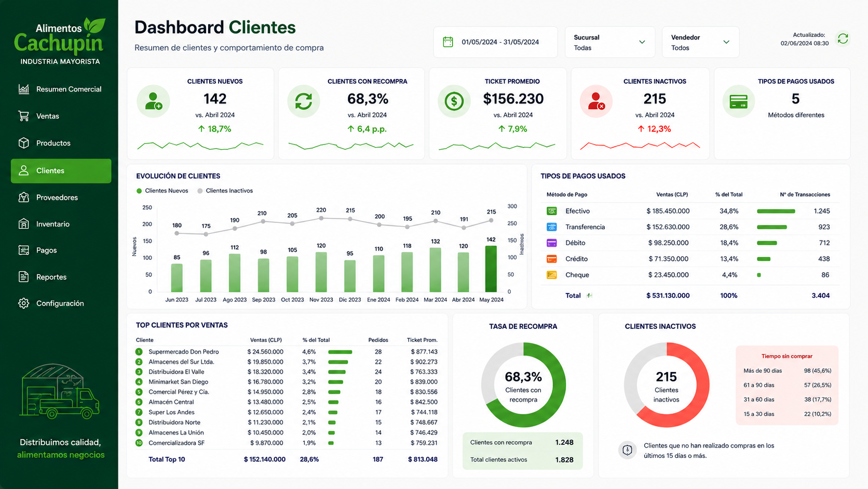
Task: Click the green Tasa de Recompra donut
Action: [523, 385]
